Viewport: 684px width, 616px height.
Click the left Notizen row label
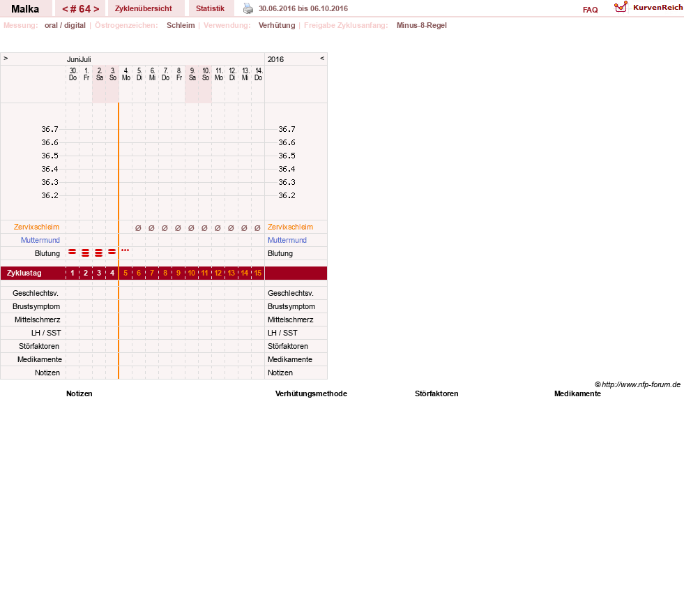click(x=47, y=373)
